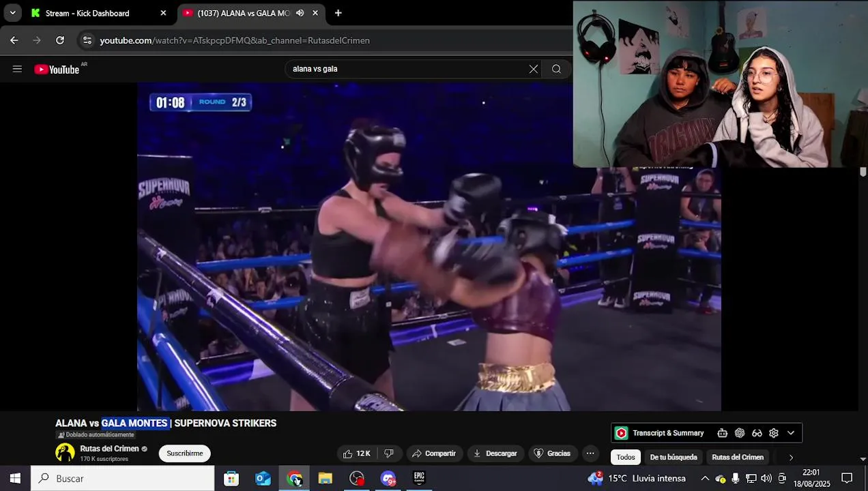Viewport: 868px width, 491px height.
Task: Click the Gracias button
Action: pos(552,453)
